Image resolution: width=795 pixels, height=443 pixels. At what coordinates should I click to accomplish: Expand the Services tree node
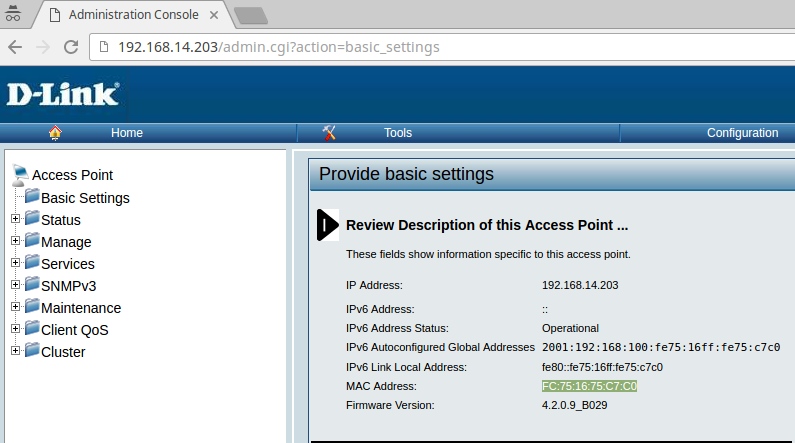tap(15, 263)
